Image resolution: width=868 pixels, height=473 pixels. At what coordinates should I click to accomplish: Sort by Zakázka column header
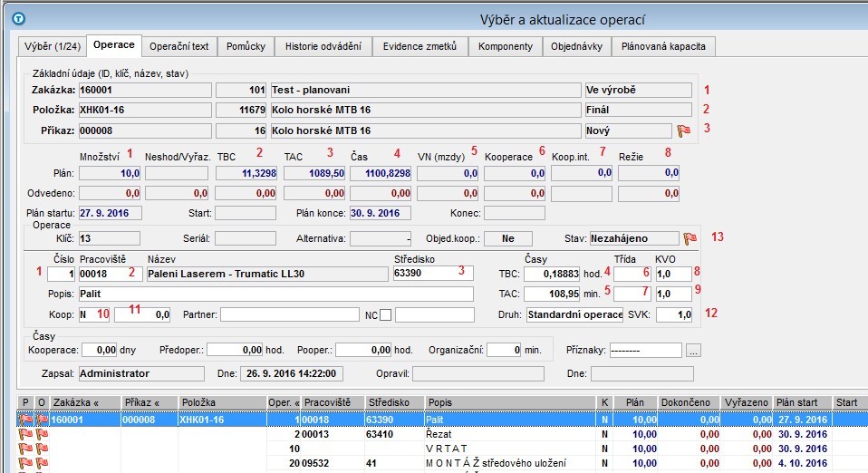click(x=85, y=402)
